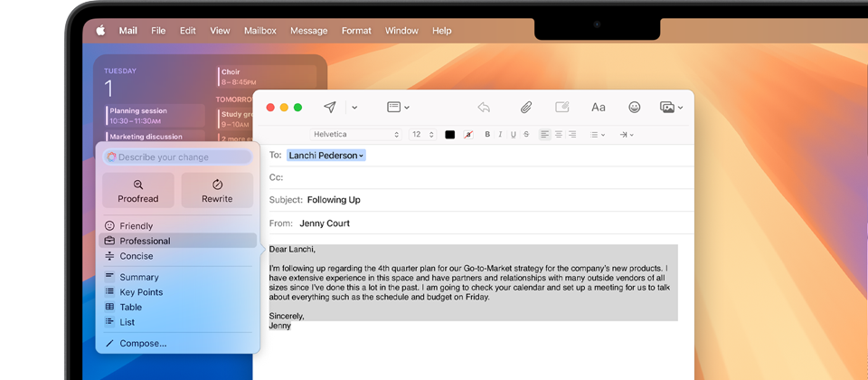Click the markup icon beside the paperclip
This screenshot has height=380, width=868.
[561, 108]
